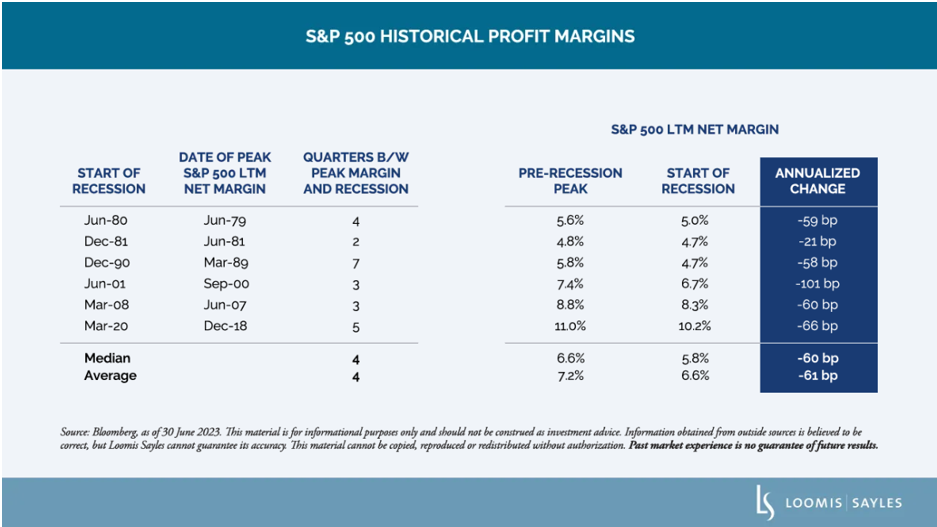Viewport: 937px width, 527px height.
Task: Select the 11.0% pre-recession peak value
Action: tap(570, 325)
